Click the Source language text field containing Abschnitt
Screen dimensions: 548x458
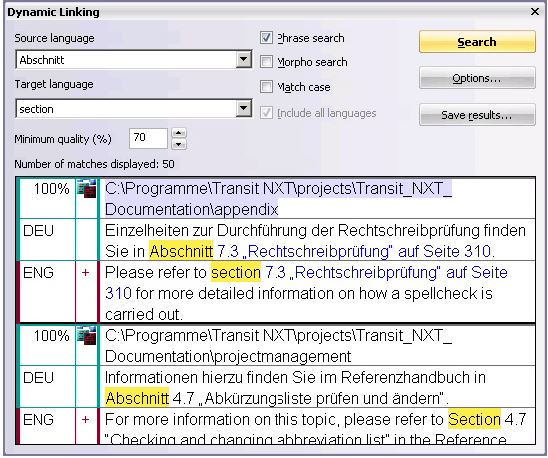click(x=126, y=60)
